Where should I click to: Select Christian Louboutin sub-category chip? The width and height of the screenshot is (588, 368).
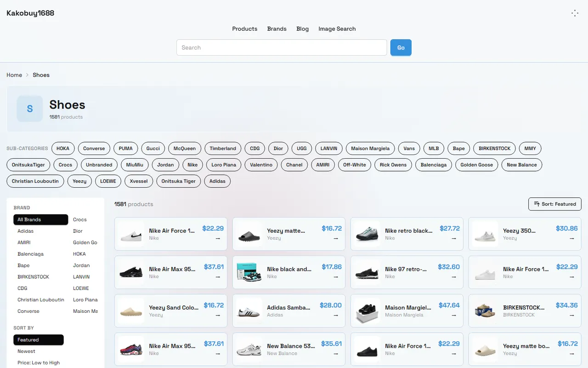coord(35,181)
